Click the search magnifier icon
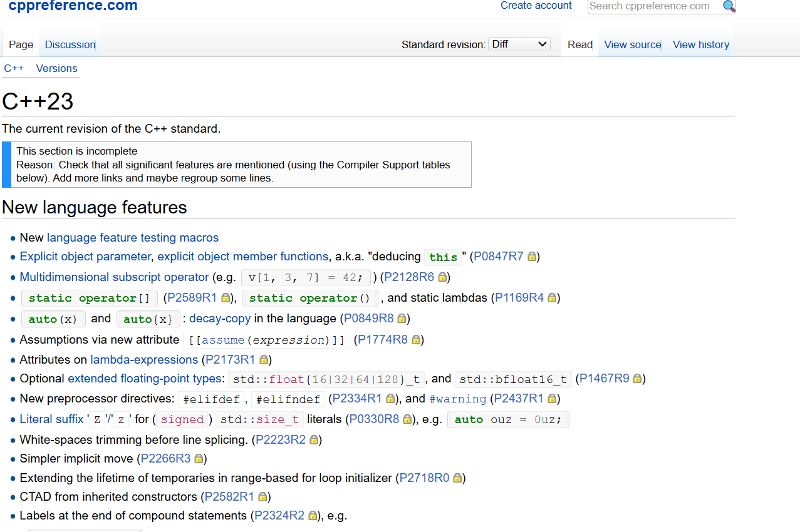Viewport: 800px width, 532px height. click(729, 6)
